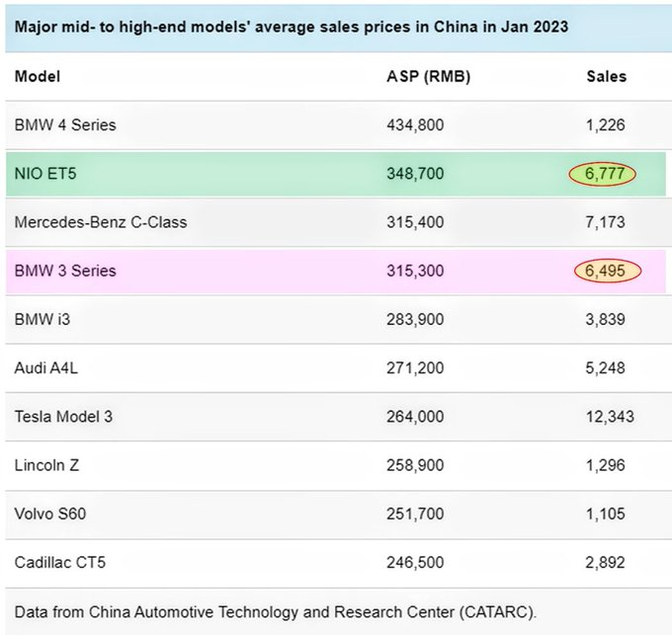This screenshot has height=635, width=672.
Task: Click the NIO ET5 sales figure 6,777
Action: click(x=603, y=174)
